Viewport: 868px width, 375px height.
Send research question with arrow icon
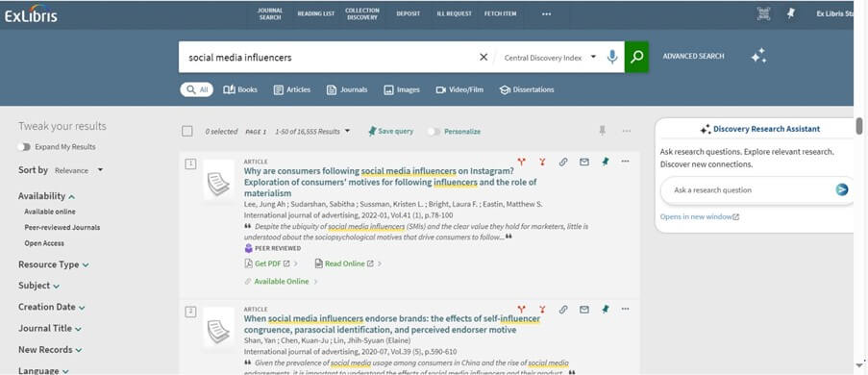click(841, 190)
